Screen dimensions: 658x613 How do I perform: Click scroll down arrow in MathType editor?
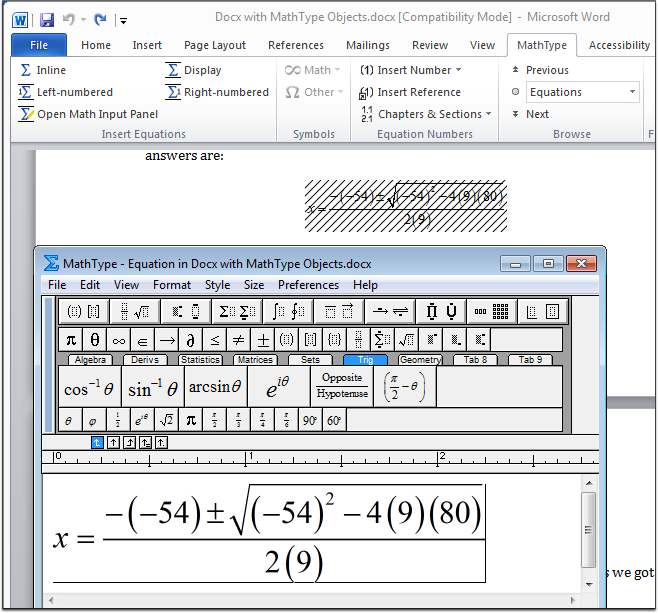point(589,584)
